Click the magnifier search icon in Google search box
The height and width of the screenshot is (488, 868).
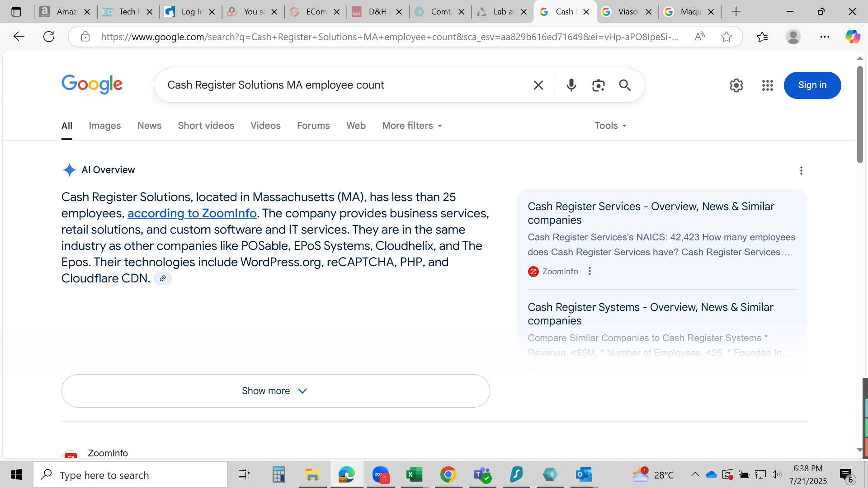pos(625,85)
